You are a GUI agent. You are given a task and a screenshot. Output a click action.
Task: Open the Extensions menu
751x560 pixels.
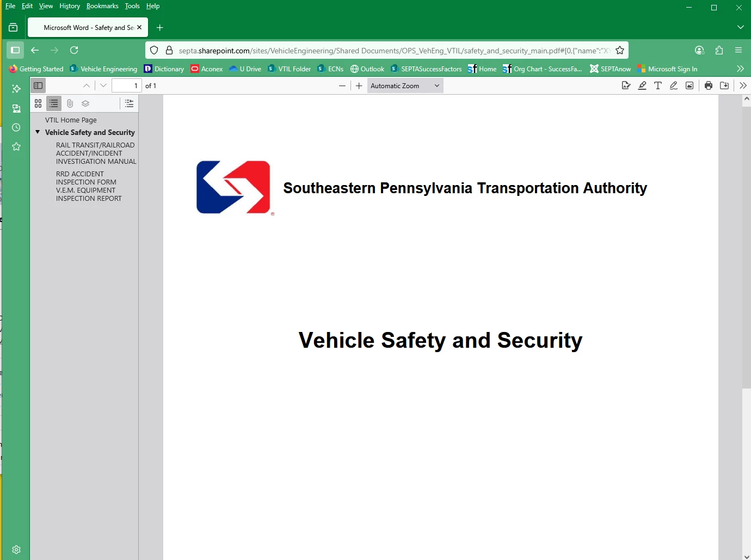click(719, 50)
